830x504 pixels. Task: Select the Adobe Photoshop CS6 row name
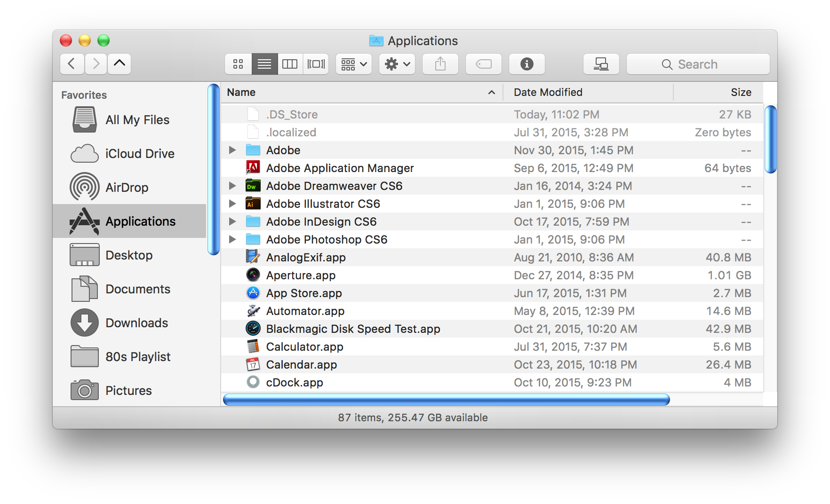[327, 239]
